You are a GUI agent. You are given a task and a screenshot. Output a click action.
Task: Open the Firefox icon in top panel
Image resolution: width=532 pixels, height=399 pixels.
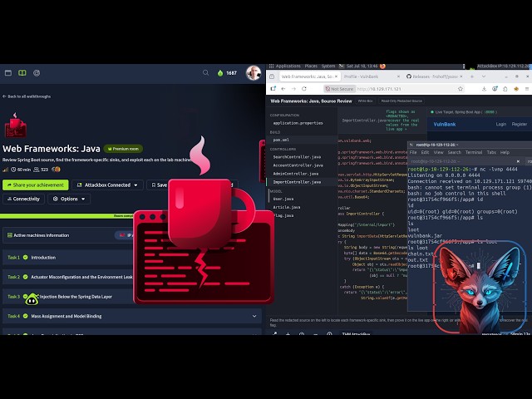[382, 66]
